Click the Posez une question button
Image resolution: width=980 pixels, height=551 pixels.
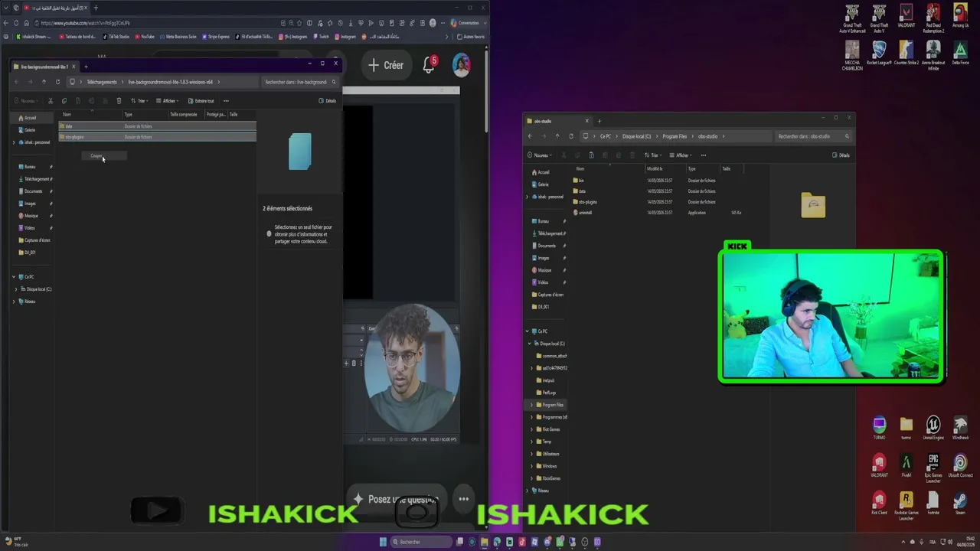395,499
